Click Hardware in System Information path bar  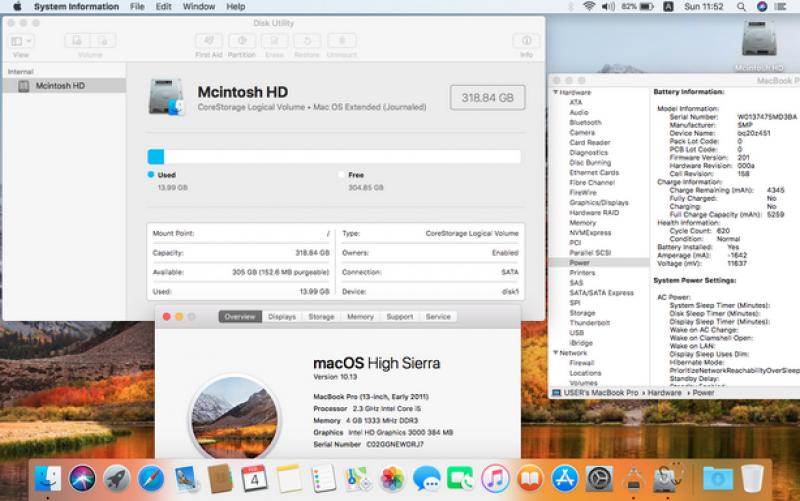tap(664, 393)
